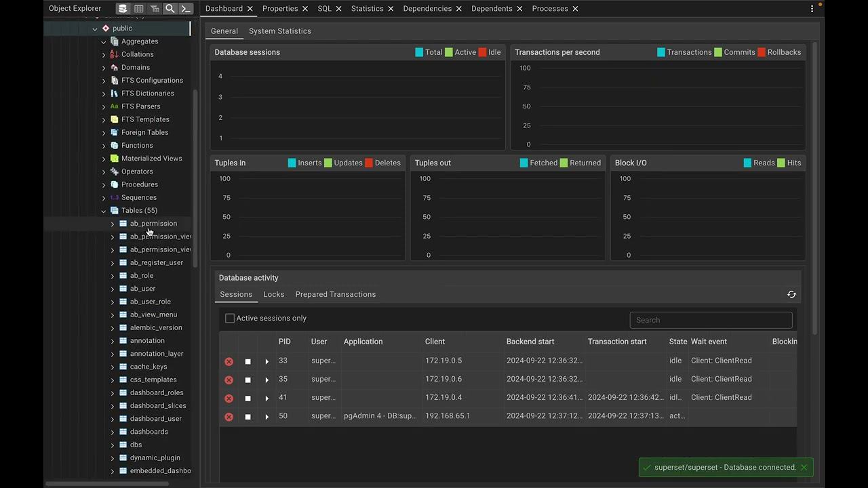Expand details row for PID 41

(x=267, y=399)
